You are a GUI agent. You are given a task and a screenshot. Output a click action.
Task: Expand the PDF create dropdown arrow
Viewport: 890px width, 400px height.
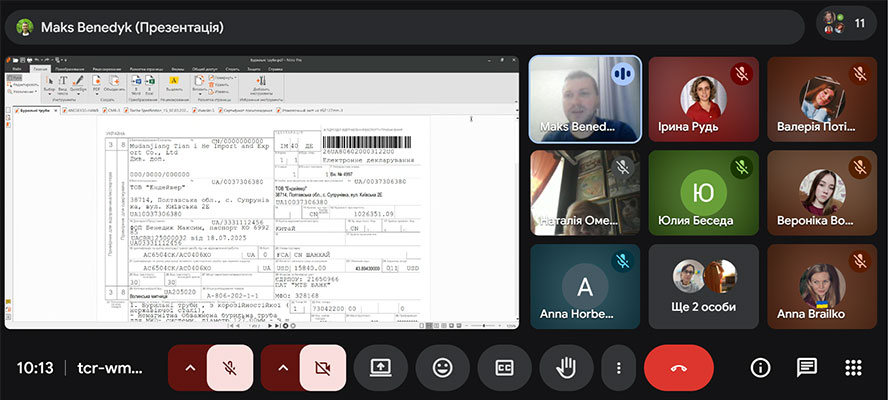click(97, 94)
